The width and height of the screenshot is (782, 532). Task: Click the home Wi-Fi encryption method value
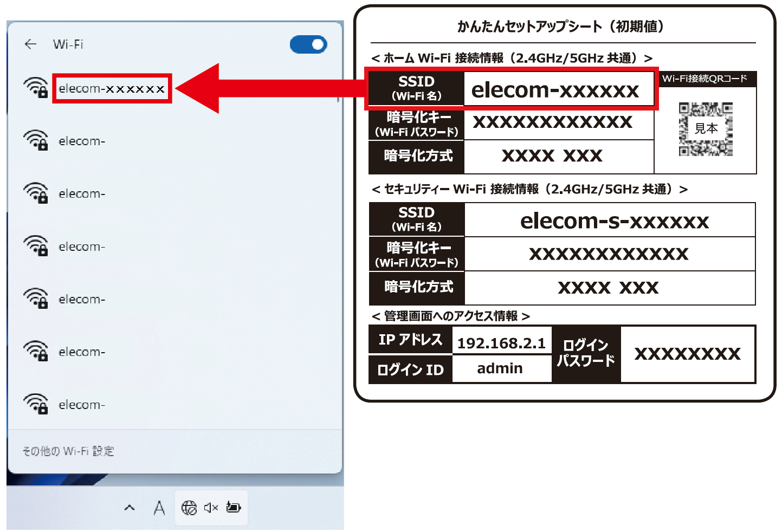click(x=552, y=157)
